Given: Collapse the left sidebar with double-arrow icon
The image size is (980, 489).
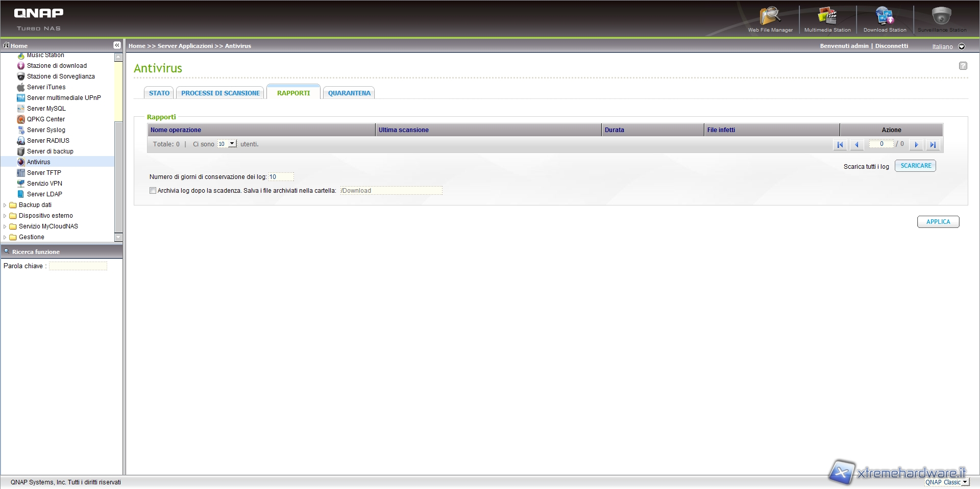Looking at the screenshot, I should click(x=117, y=45).
